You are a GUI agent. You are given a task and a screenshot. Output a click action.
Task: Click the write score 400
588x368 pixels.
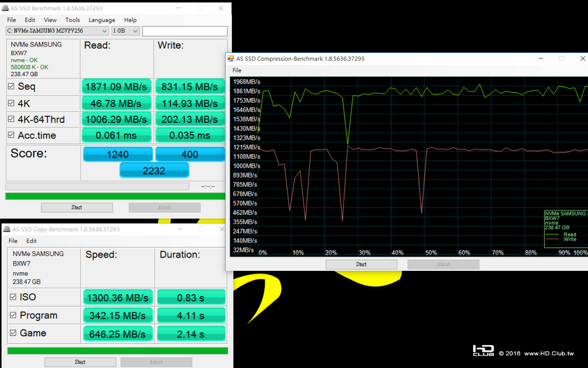pos(189,154)
